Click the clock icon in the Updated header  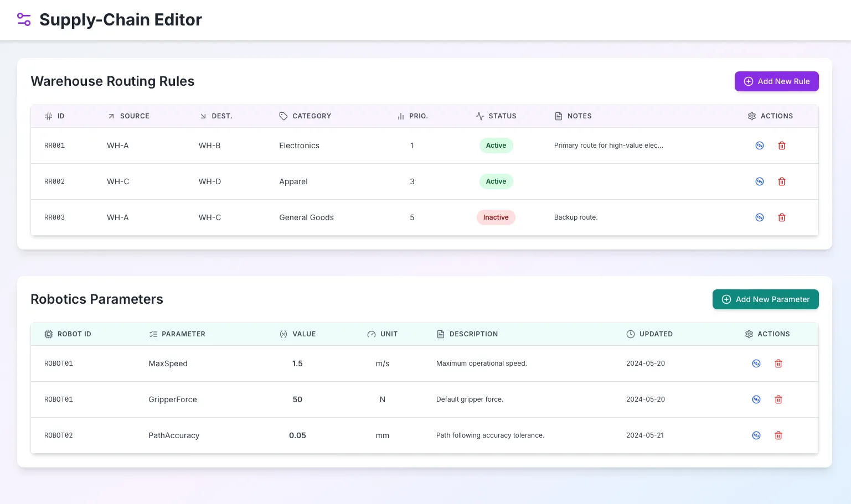631,334
